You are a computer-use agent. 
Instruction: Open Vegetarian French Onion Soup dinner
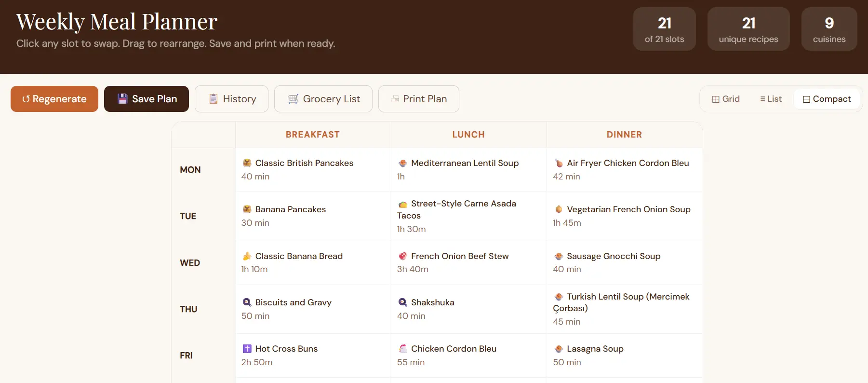point(625,216)
